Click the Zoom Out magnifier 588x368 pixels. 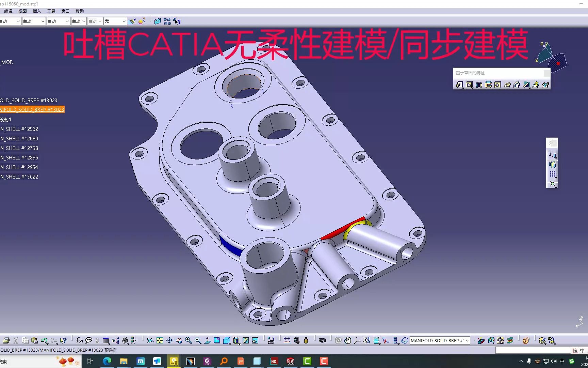coord(198,340)
